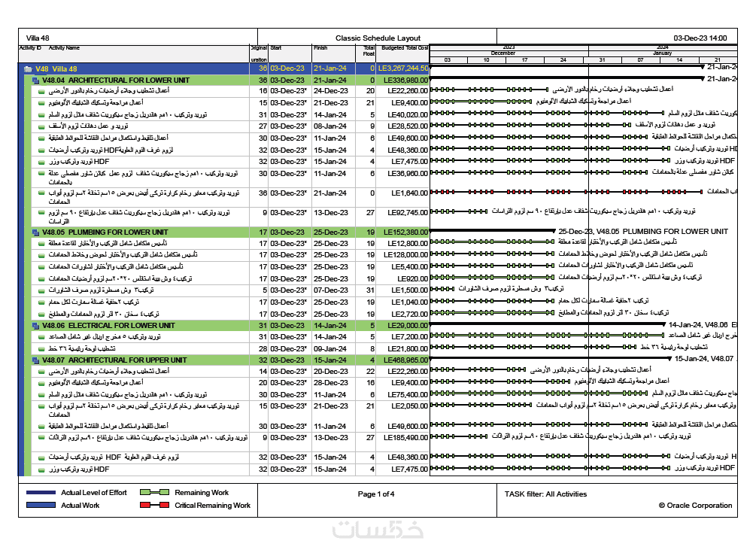Click the activity icon on the last row costing LE7,475.00
The width and height of the screenshot is (756, 550).
[x=42, y=469]
